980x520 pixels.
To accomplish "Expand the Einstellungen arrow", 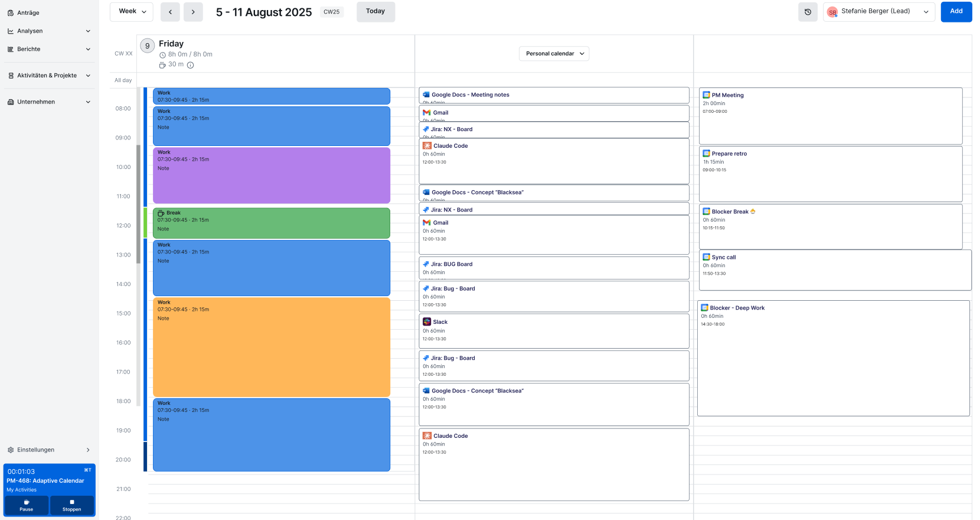I will [x=88, y=450].
